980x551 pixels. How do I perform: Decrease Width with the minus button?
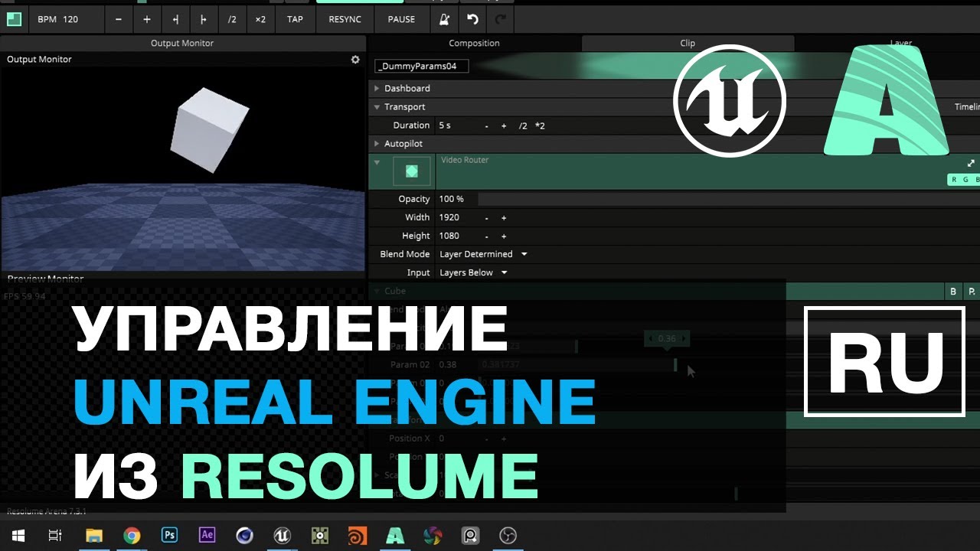487,217
